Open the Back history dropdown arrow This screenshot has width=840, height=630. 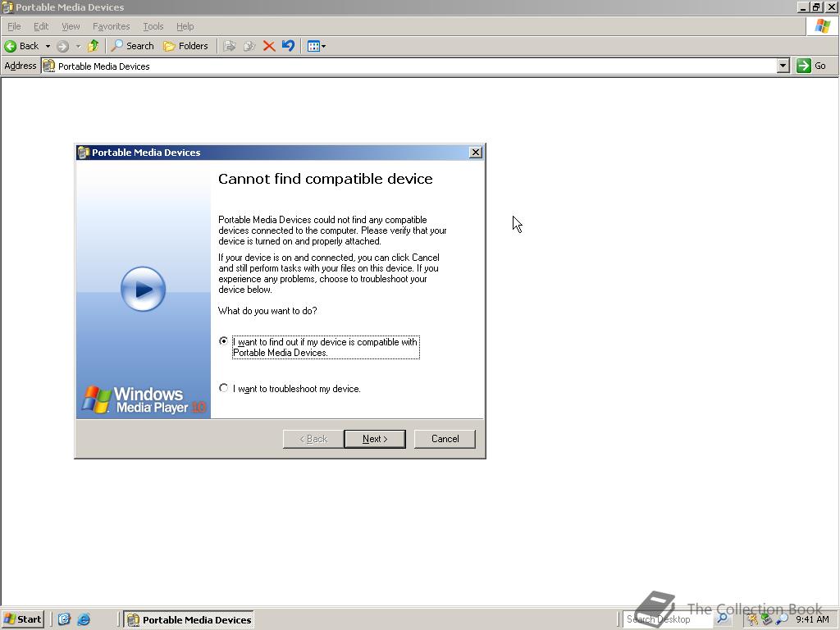(x=48, y=46)
